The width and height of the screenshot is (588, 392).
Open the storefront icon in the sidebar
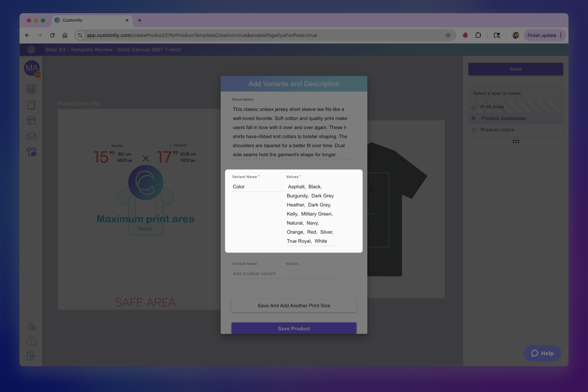[31, 120]
